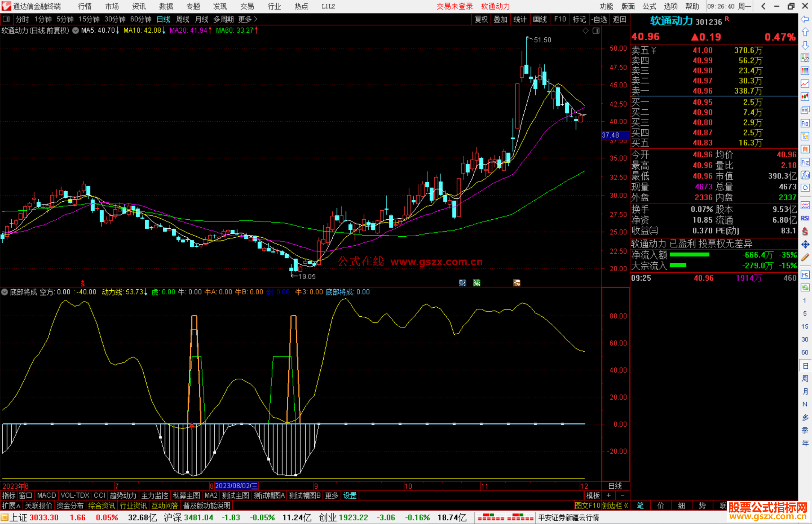Toggle the round button beside 底部将成 indicator
Image resolution: width=812 pixels, height=524 pixels.
(5, 292)
